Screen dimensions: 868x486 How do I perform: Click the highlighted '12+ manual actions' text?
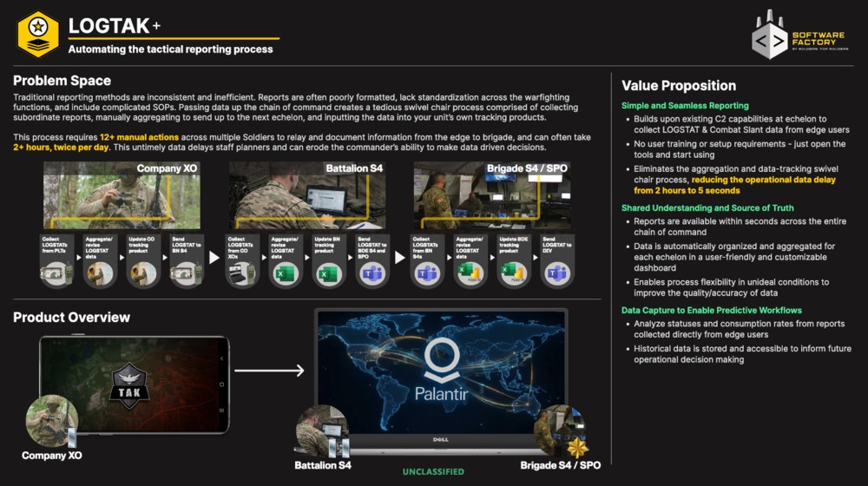139,137
